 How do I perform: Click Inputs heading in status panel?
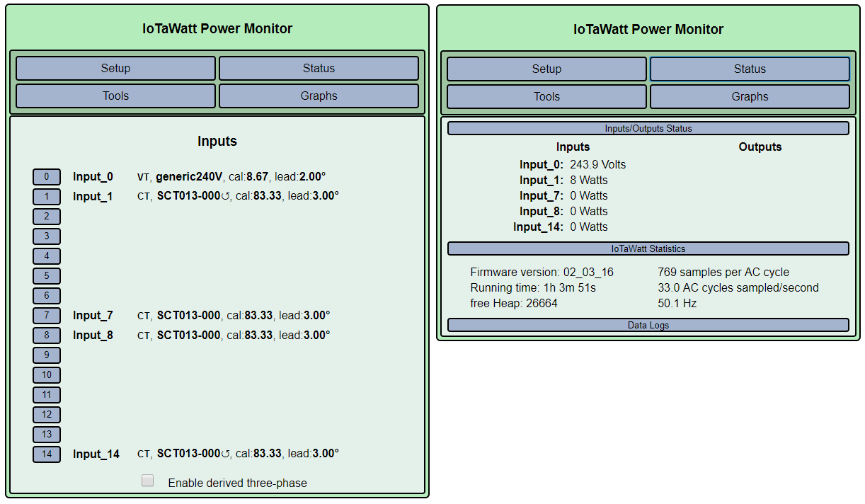pyautogui.click(x=573, y=147)
